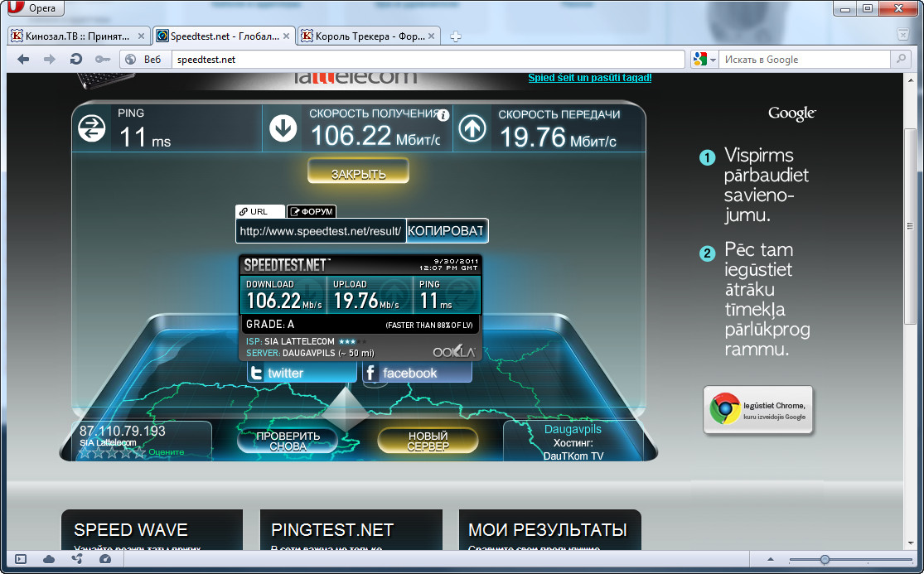The width and height of the screenshot is (924, 574).
Task: Click the page scrollbar up arrow
Action: [x=910, y=80]
